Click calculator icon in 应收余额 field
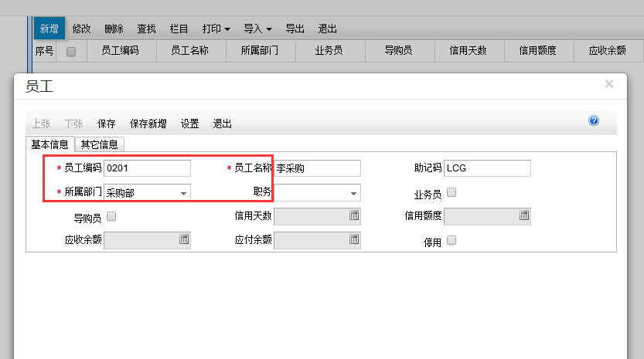Screen dimensions: 644x359 click(x=184, y=240)
